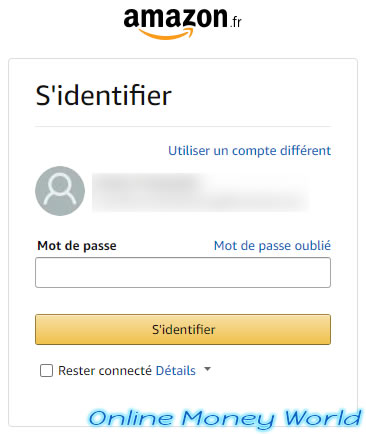Click the Amazon.fr logo
The width and height of the screenshot is (366, 434).
coord(183,23)
